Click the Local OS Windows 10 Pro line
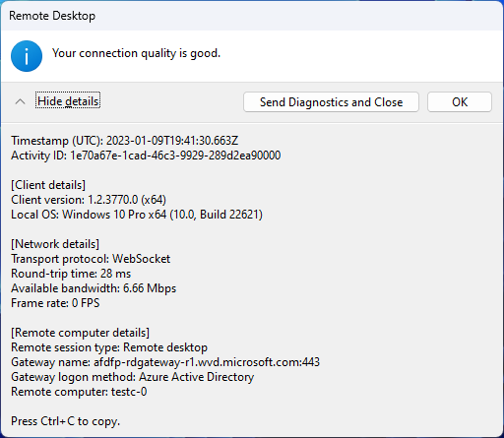Image resolution: width=504 pixels, height=438 pixels. click(137, 215)
